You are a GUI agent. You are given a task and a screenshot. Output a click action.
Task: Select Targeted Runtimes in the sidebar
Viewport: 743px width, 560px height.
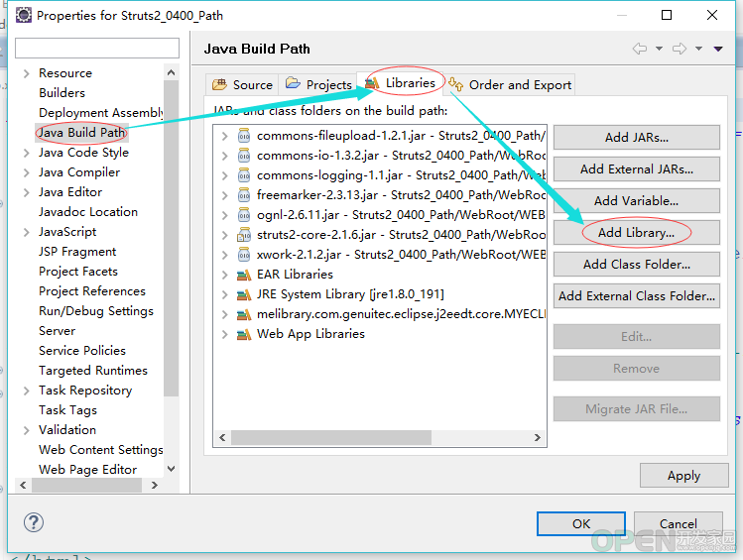(x=93, y=370)
